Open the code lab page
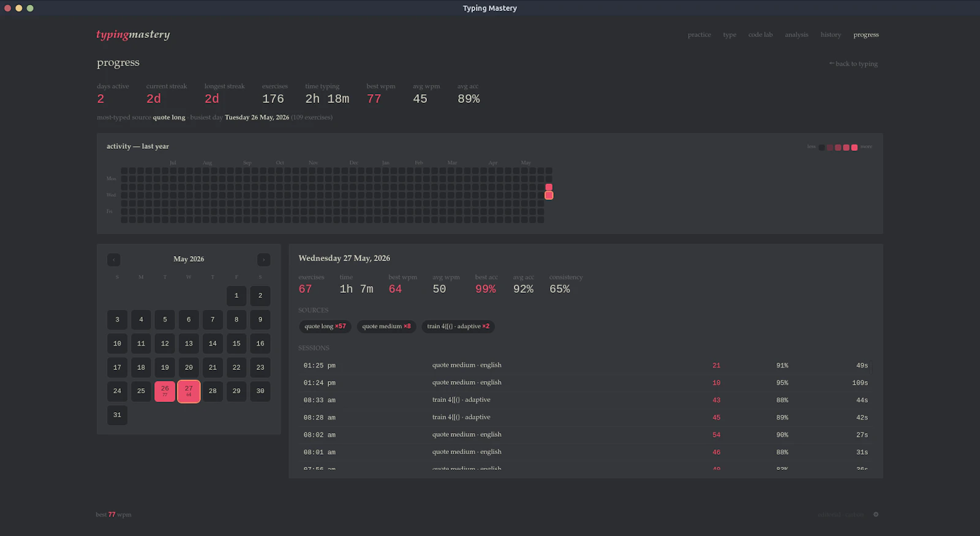This screenshot has height=536, width=980. click(761, 35)
